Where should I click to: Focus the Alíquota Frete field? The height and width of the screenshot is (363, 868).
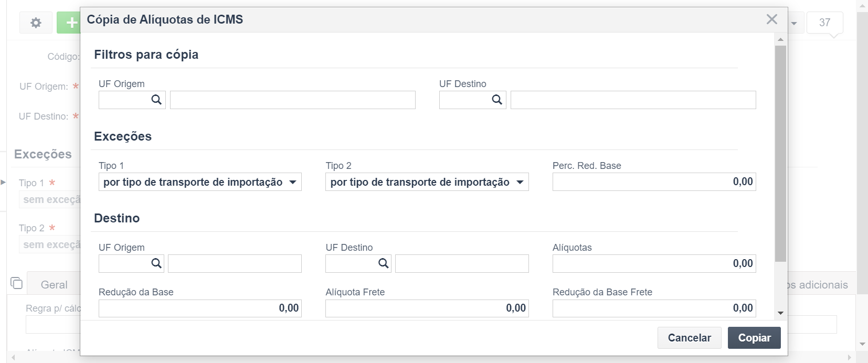[427, 308]
